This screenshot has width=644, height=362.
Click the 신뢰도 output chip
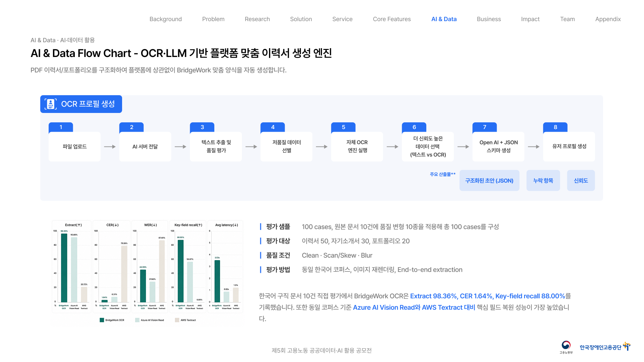tap(581, 180)
